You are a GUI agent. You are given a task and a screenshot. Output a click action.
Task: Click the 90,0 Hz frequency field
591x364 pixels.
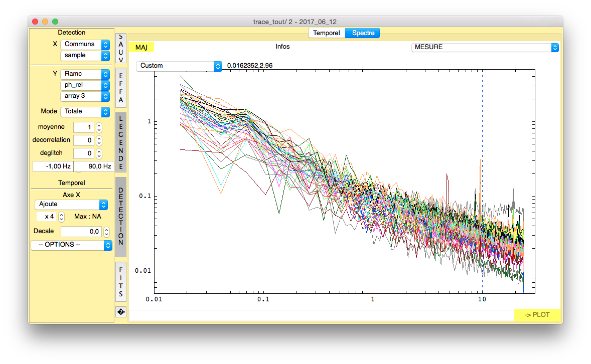tap(93, 166)
